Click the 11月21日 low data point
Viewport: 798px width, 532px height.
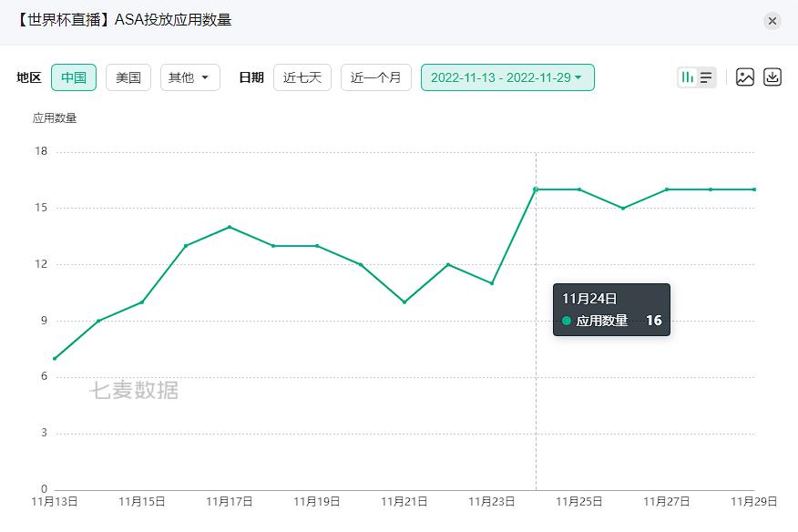[x=404, y=302]
